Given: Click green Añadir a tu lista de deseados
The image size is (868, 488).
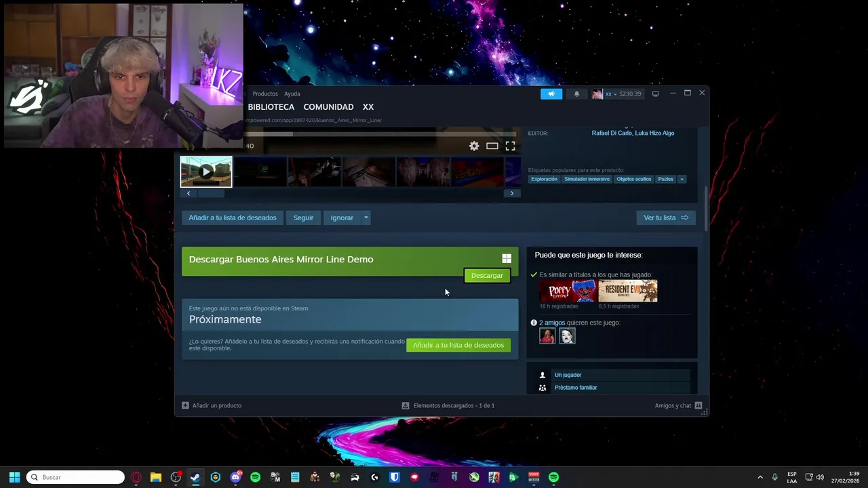Looking at the screenshot, I should click(x=458, y=345).
